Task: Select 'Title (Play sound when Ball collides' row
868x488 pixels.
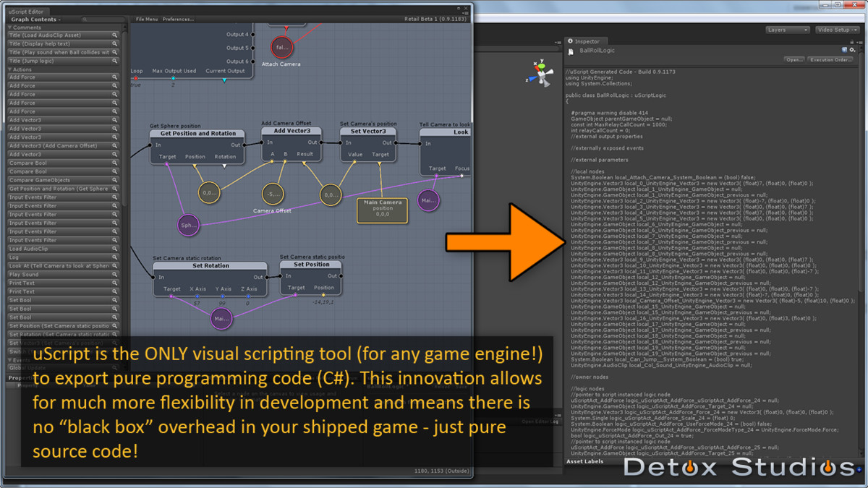Action: pyautogui.click(x=63, y=53)
